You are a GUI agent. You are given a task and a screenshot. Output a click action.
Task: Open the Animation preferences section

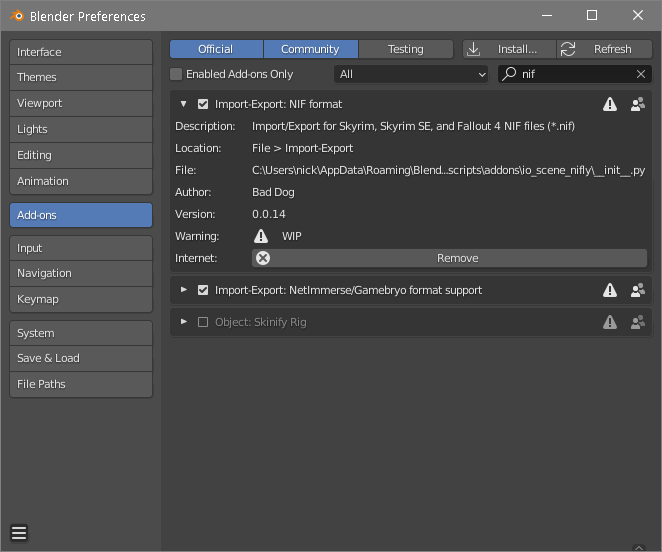(x=81, y=182)
